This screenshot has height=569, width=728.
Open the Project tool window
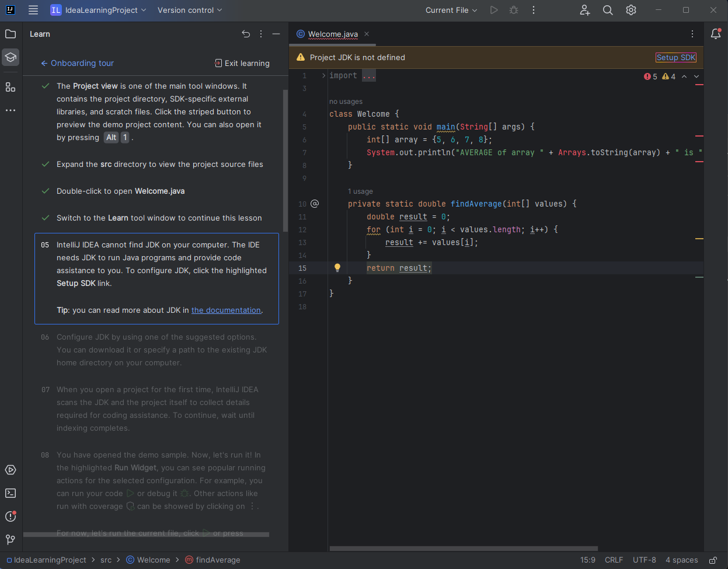click(x=11, y=34)
